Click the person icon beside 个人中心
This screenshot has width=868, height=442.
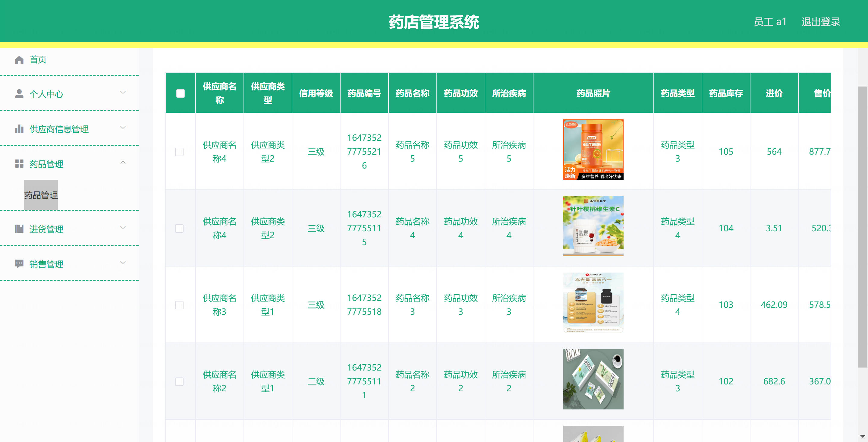tap(19, 94)
